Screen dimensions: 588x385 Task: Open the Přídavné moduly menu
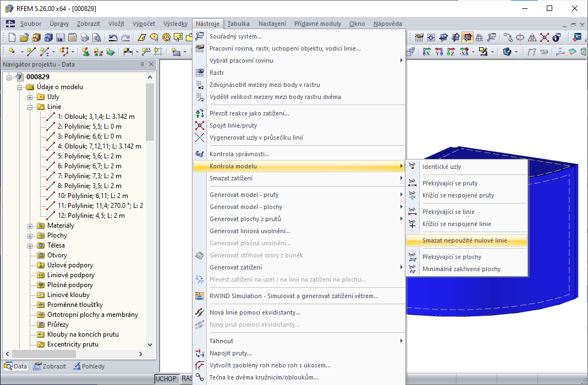317,24
